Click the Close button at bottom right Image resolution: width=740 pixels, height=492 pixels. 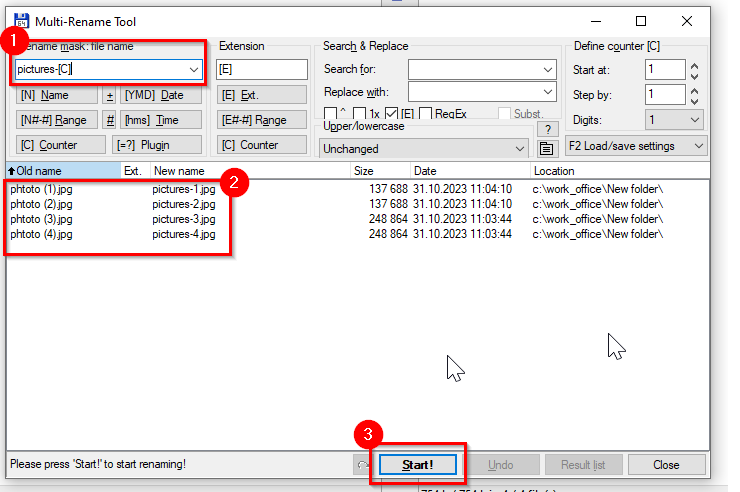click(x=666, y=464)
